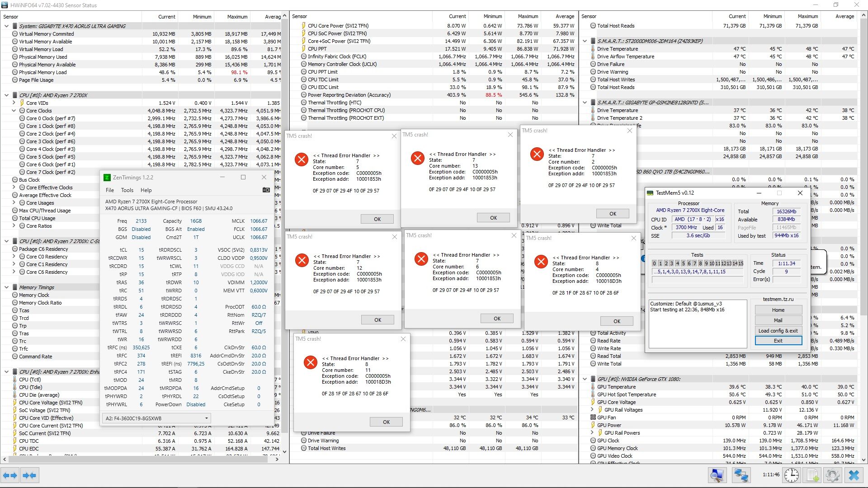Image resolution: width=868 pixels, height=488 pixels.
Task: Click the shrink-panels arrows icon
Action: click(29, 475)
